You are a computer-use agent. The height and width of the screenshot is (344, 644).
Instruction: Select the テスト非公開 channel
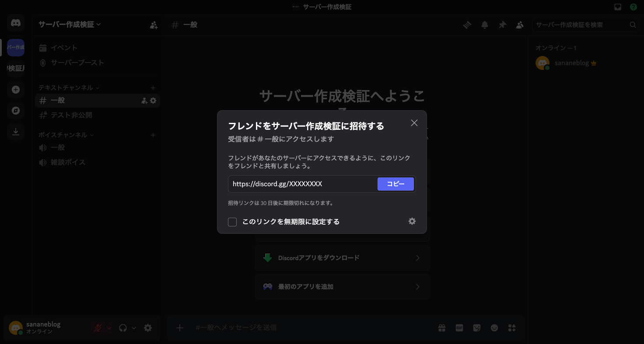pos(98,115)
